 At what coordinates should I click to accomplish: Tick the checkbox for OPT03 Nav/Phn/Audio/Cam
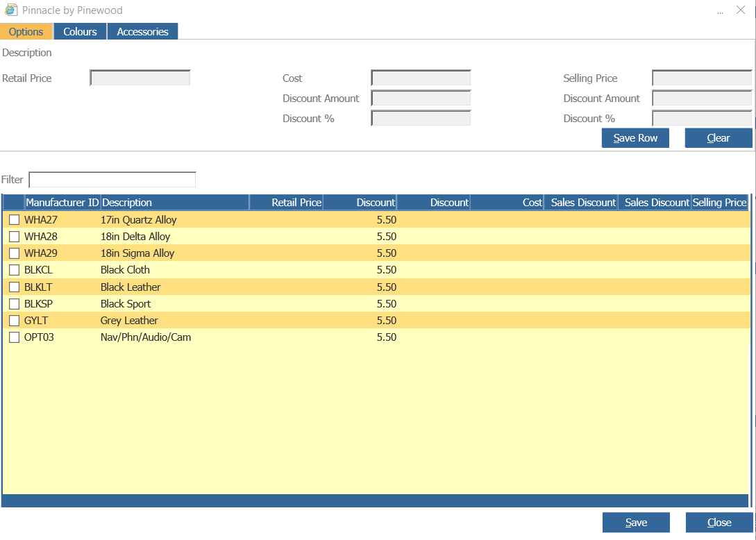pyautogui.click(x=15, y=337)
